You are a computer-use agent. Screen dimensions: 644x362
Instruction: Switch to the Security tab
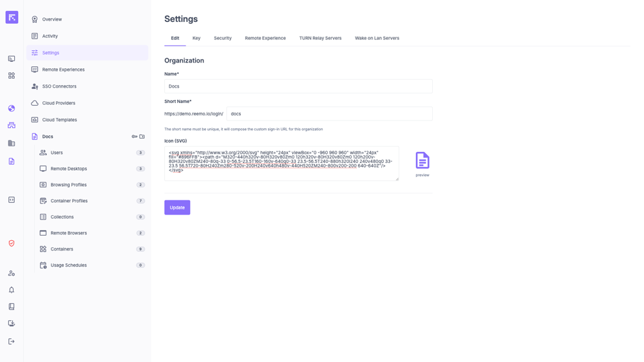(x=223, y=38)
